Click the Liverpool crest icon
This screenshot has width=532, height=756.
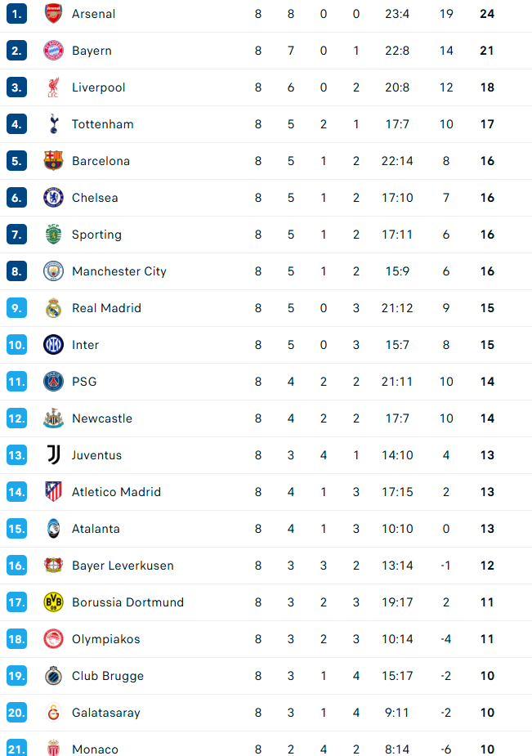pyautogui.click(x=53, y=87)
